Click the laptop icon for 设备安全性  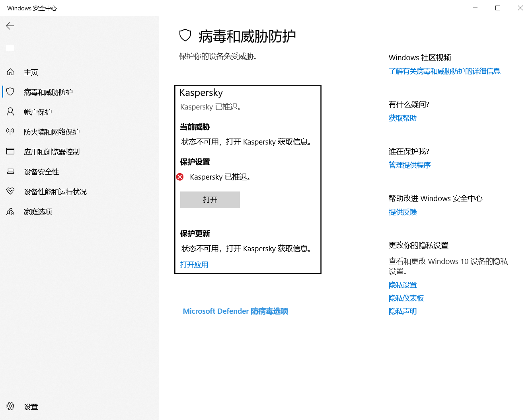tap(10, 172)
